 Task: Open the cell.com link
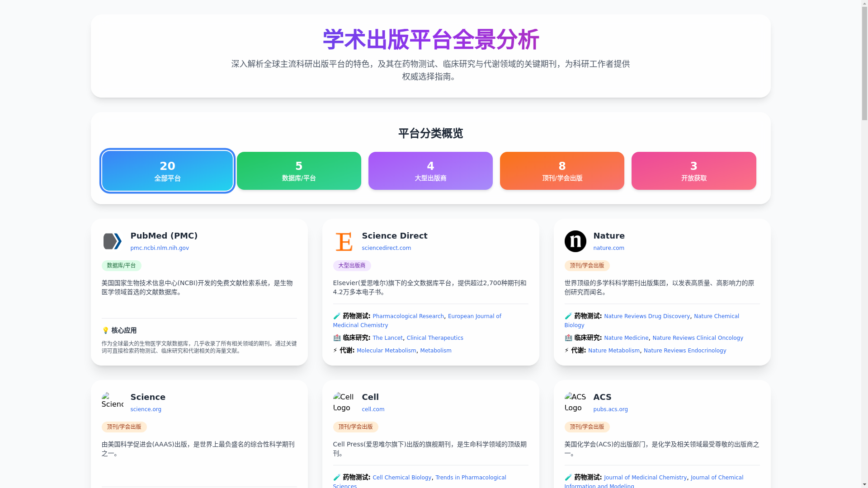coord(373,409)
